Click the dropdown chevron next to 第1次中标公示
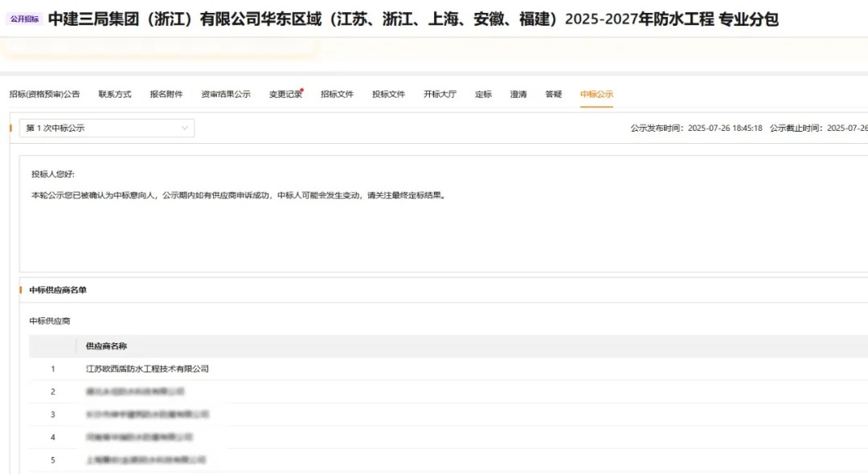This screenshot has height=474, width=868. tap(186, 127)
